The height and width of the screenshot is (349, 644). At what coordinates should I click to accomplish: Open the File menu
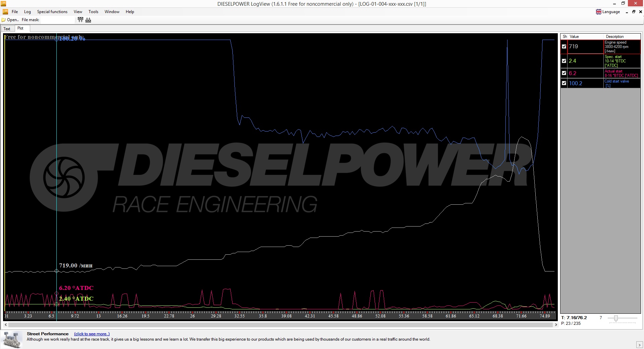tap(15, 12)
